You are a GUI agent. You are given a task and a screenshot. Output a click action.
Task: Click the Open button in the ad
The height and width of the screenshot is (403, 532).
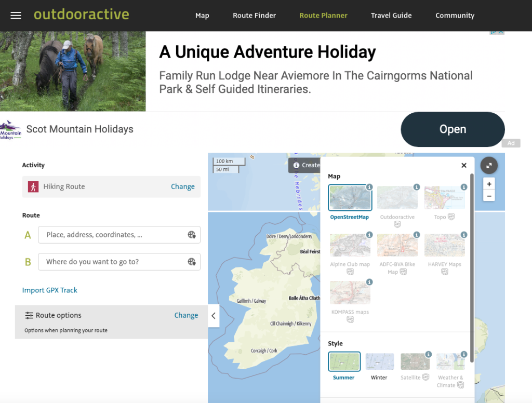tap(453, 129)
